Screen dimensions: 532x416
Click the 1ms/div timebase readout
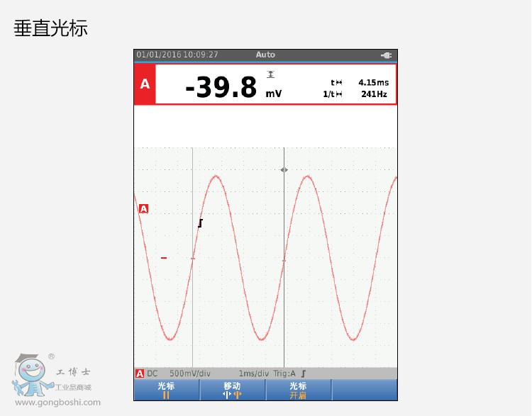coord(253,373)
